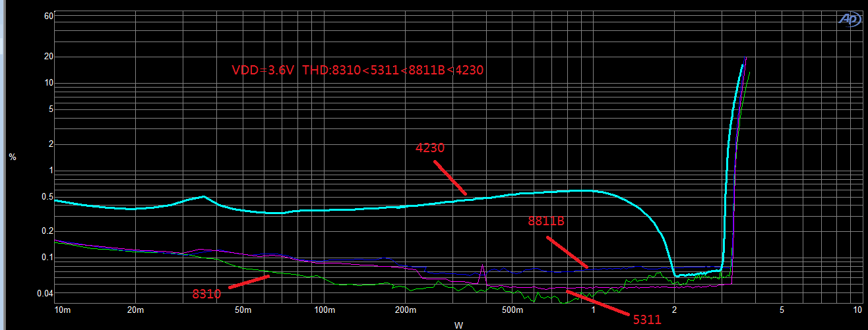Click the red arrow beside the 8310 label
Viewport: 868px width, 330px height.
pos(249,281)
